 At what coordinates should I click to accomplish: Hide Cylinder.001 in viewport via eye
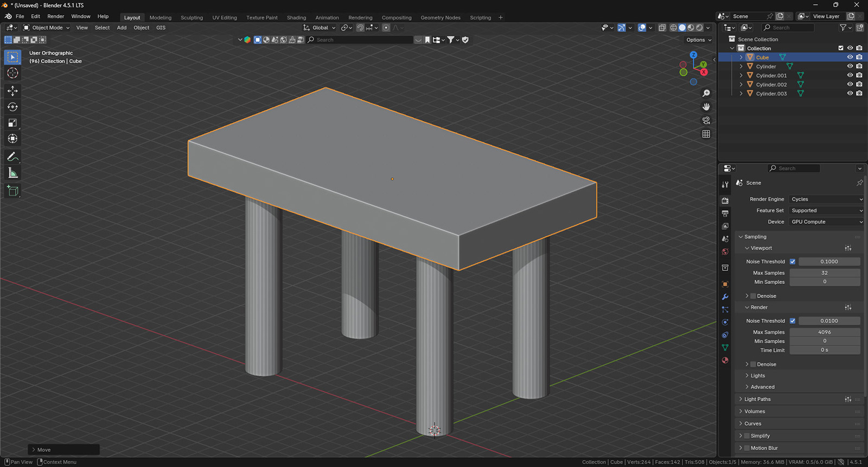coord(850,75)
